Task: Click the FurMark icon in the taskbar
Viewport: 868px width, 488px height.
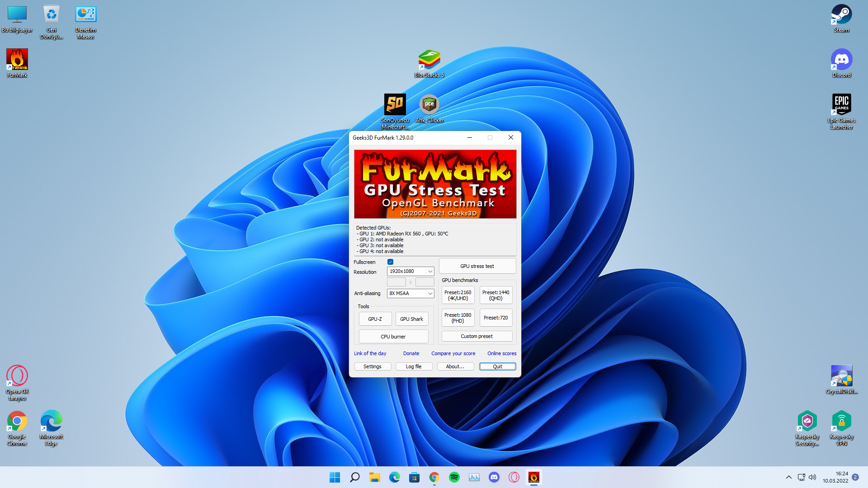Action: pyautogui.click(x=533, y=477)
